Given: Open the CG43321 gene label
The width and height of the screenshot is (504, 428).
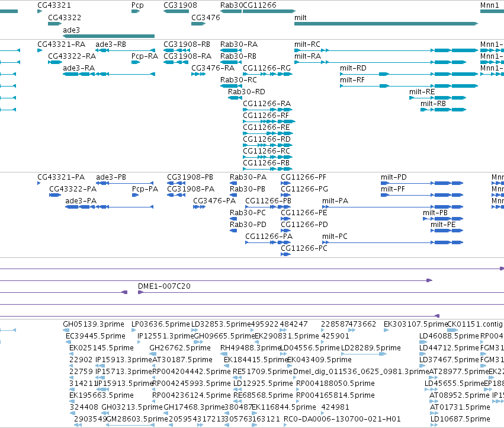Looking at the screenshot, I should pos(54,5).
